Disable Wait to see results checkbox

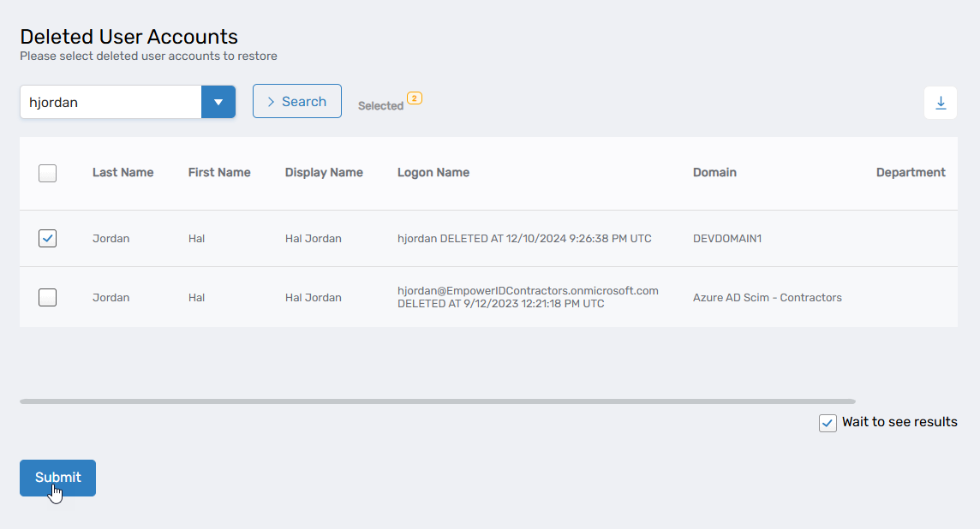828,423
